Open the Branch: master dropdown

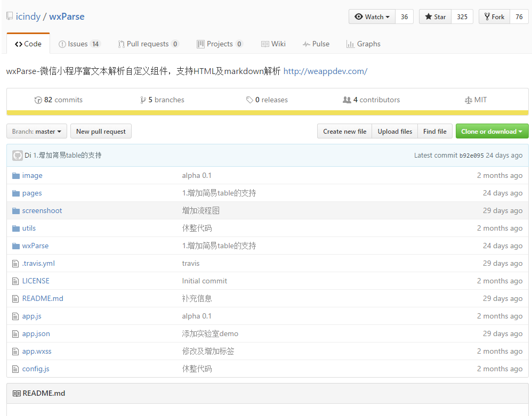[37, 131]
